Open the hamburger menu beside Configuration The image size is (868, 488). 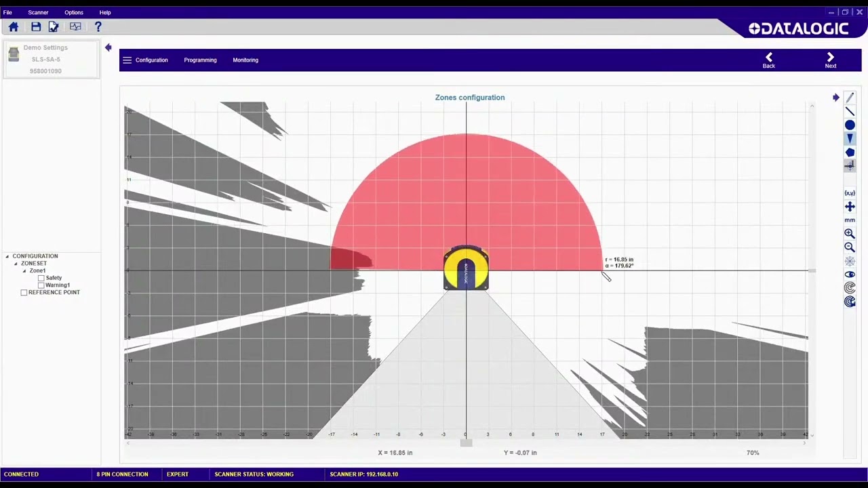tap(127, 60)
